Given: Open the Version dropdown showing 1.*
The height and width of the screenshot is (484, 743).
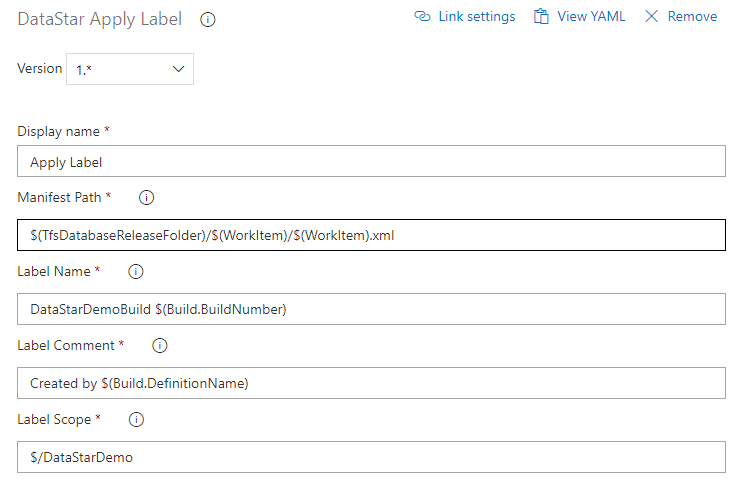Looking at the screenshot, I should click(x=129, y=69).
